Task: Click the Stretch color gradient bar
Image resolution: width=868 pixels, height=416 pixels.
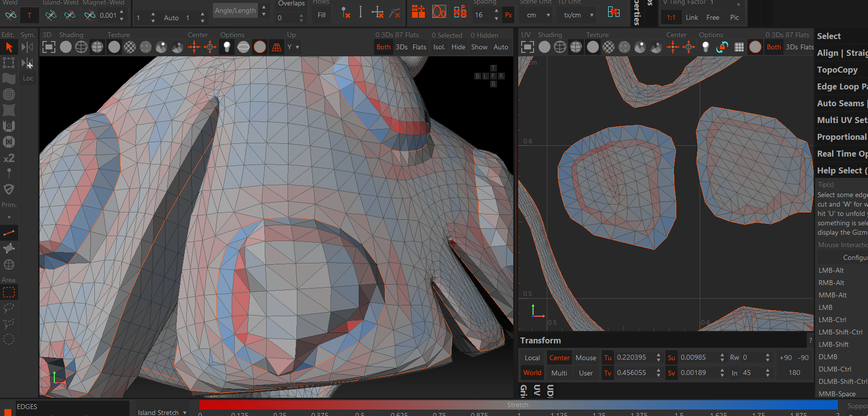Action: [518, 405]
